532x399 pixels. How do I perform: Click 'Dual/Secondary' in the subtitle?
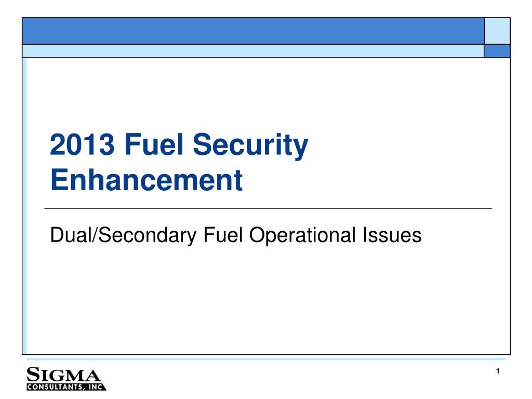[123, 235]
